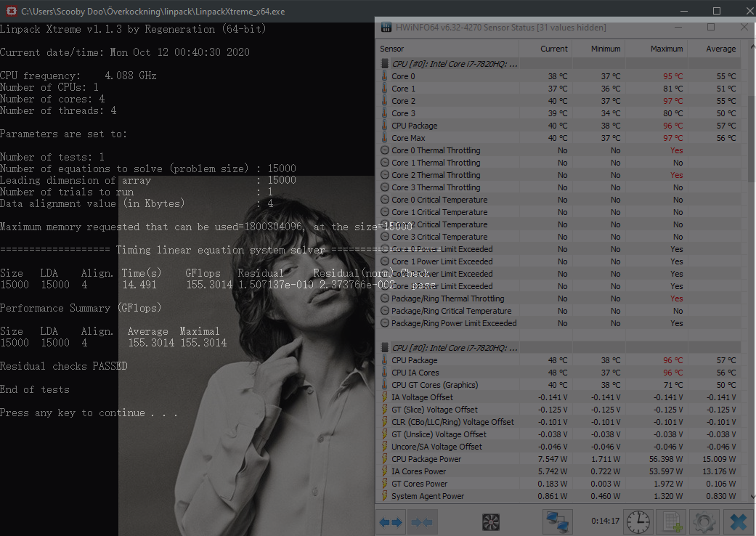The image size is (756, 536).
Task: Click status icon of Core 0 Thermal Throttling
Action: (385, 150)
